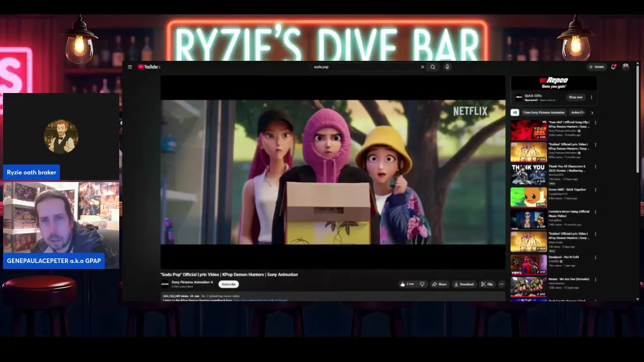644x362 pixels.
Task: Click Sony Pictures Animation channel avatar
Action: click(165, 284)
